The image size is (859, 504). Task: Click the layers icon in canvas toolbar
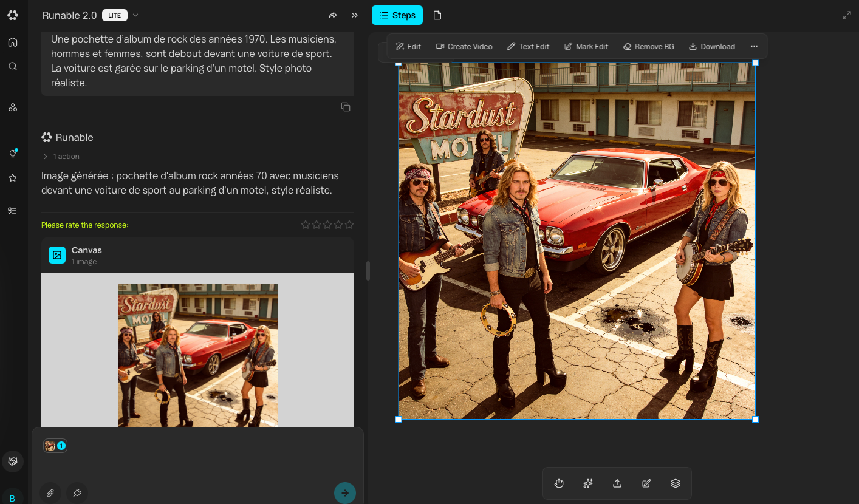[676, 483]
